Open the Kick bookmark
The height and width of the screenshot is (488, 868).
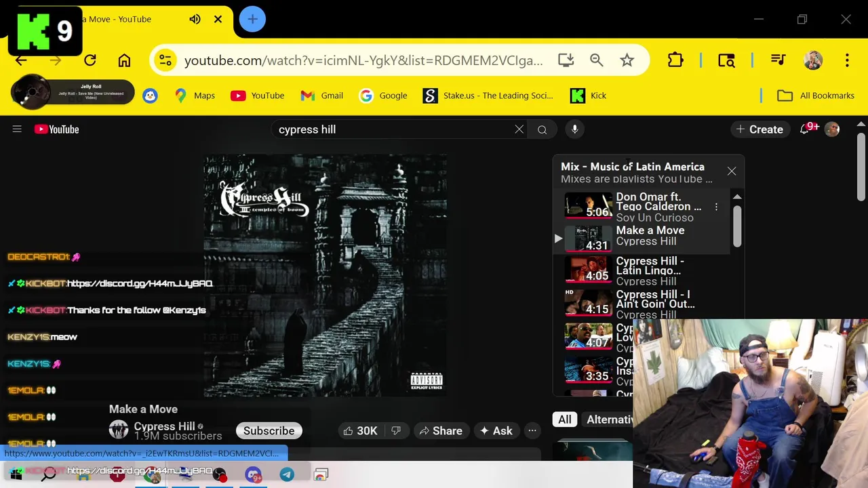[588, 96]
